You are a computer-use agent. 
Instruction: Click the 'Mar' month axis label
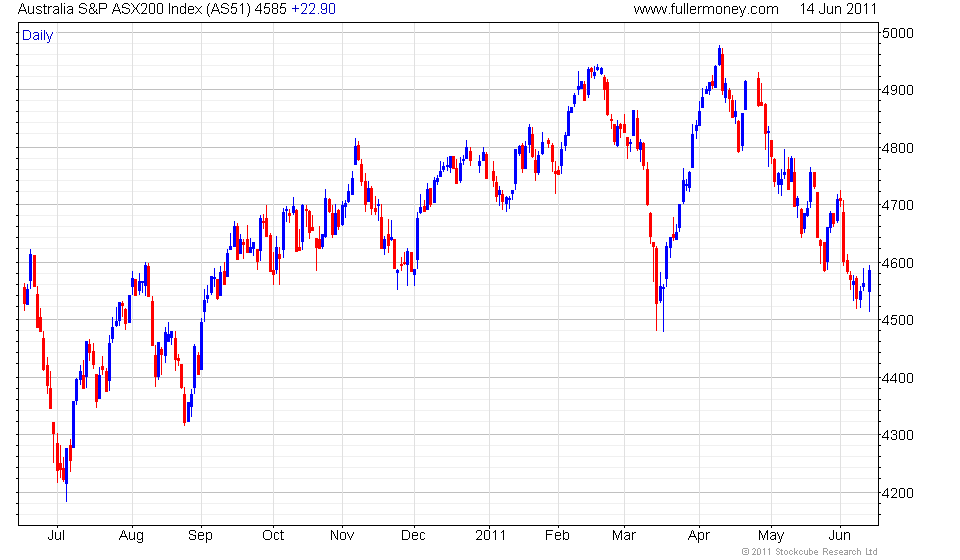pyautogui.click(x=624, y=536)
